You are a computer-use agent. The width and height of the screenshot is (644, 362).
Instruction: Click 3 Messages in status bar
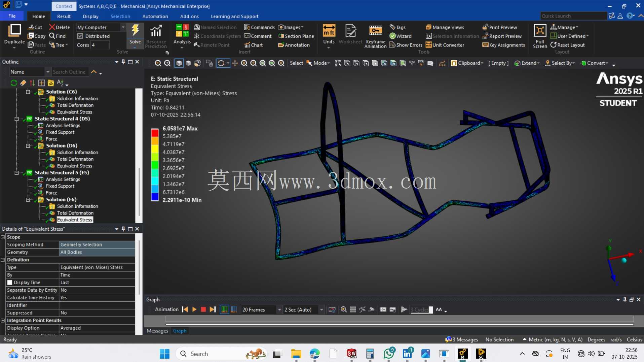[461, 339]
